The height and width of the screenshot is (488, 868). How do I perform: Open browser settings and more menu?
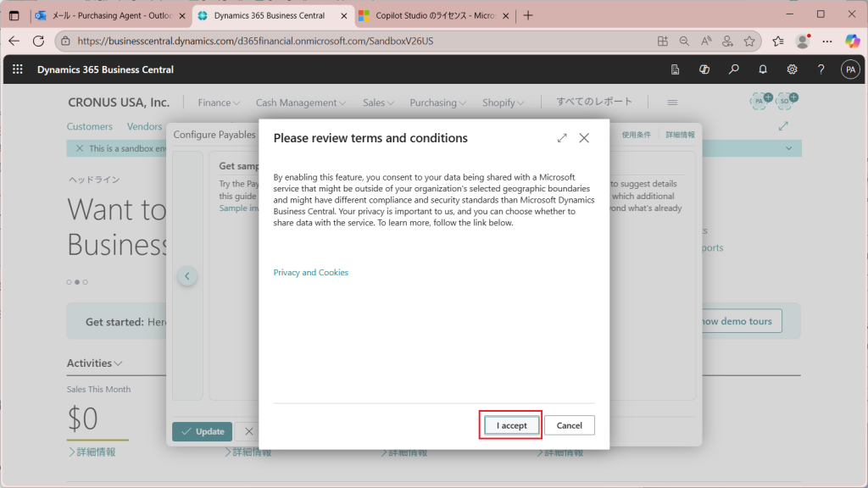pos(827,41)
